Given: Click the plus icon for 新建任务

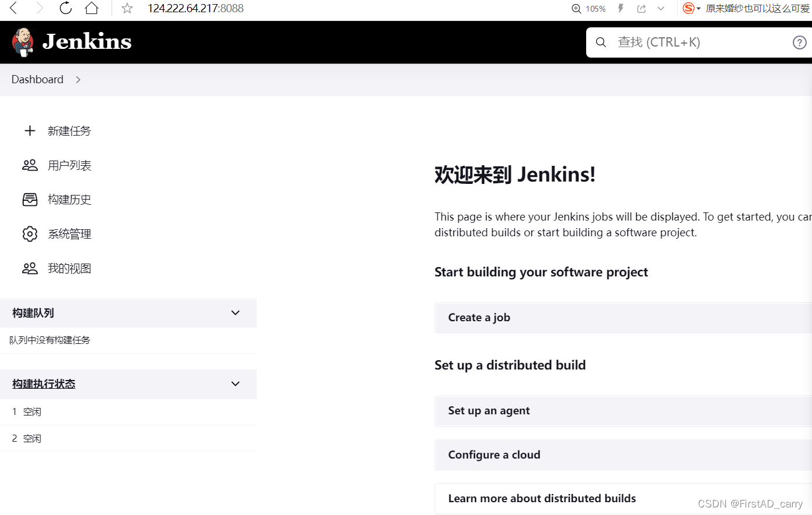Looking at the screenshot, I should (30, 131).
